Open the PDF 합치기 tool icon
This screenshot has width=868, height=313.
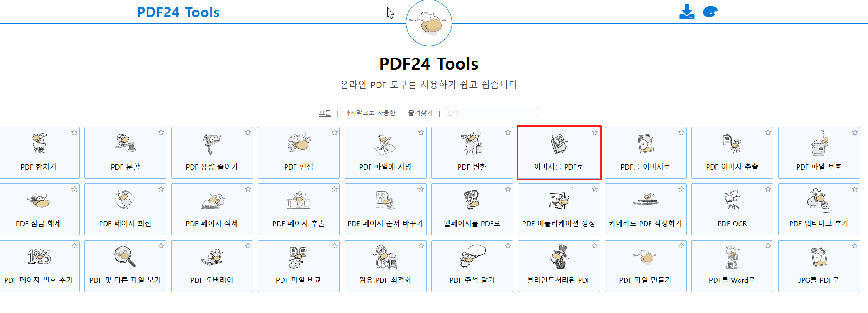(39, 143)
